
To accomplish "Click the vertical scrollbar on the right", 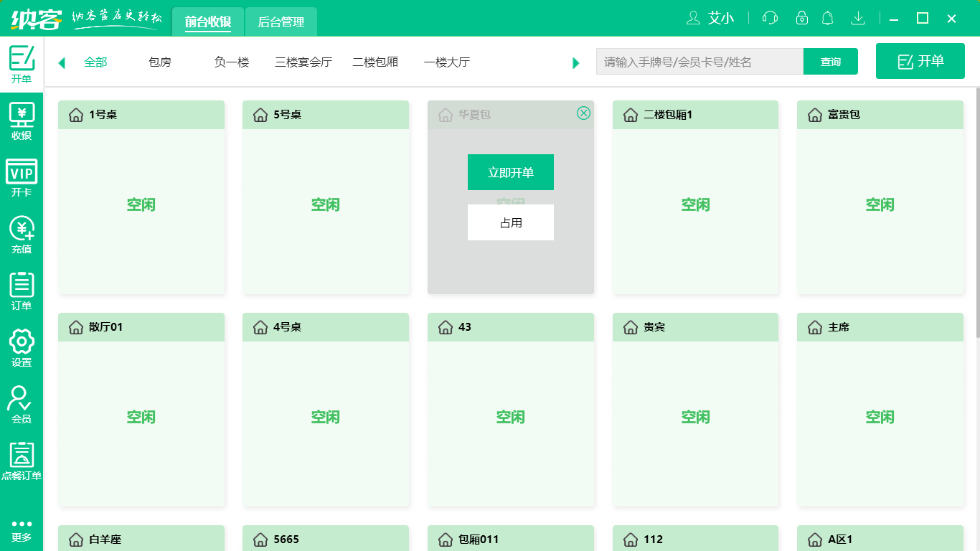I will click(976, 215).
